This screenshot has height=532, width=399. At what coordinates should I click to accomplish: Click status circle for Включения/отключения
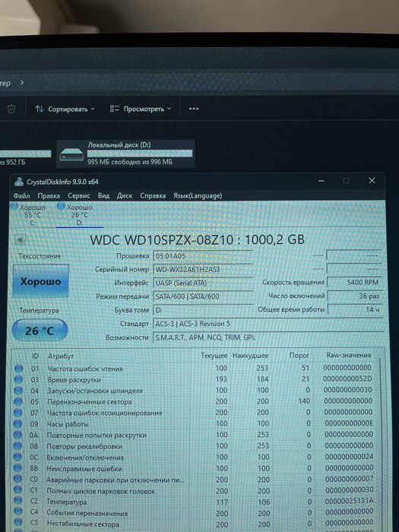coord(17,458)
